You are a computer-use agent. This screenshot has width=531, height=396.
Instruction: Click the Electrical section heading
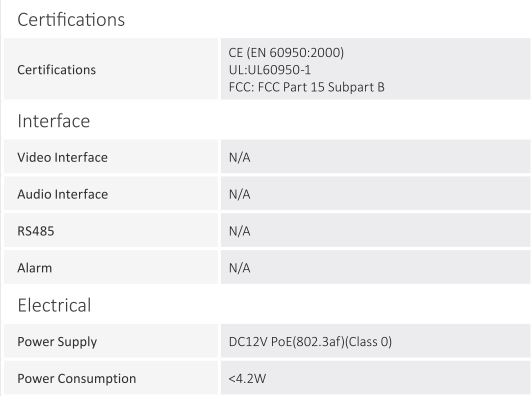tap(54, 305)
